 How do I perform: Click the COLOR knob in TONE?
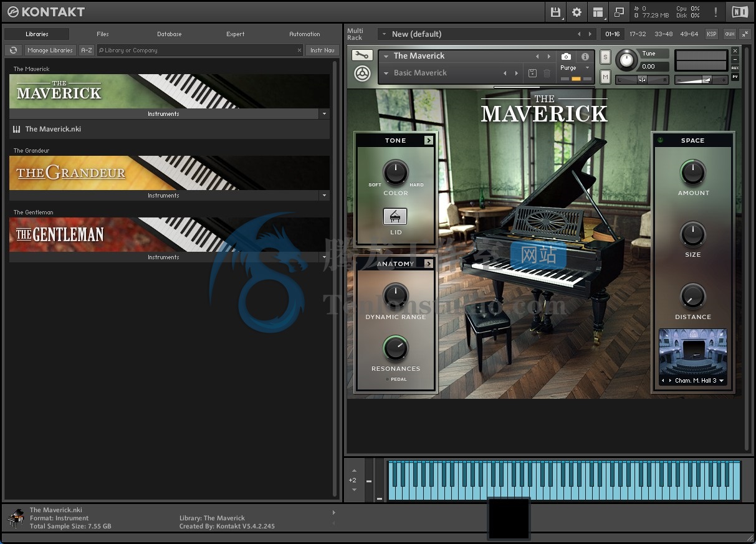coord(395,173)
